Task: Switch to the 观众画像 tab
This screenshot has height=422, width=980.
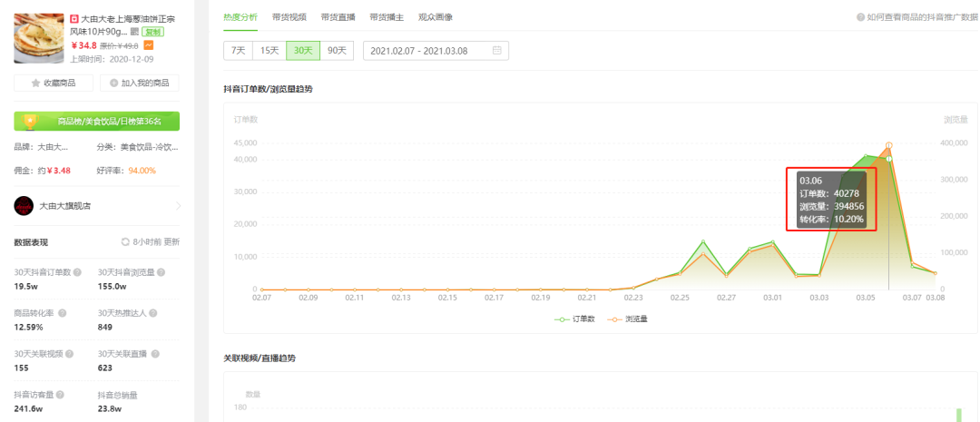Action: (436, 17)
